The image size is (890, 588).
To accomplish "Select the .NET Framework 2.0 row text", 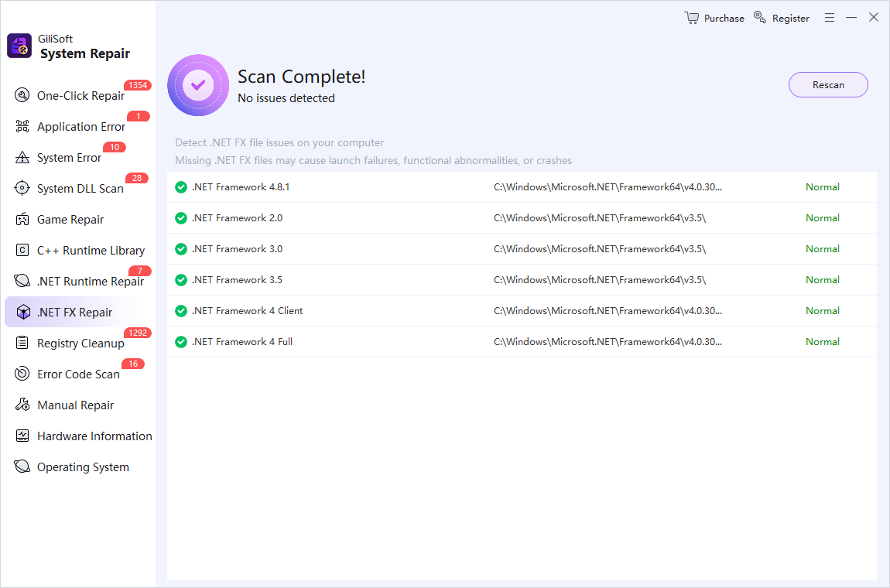I will coord(238,218).
